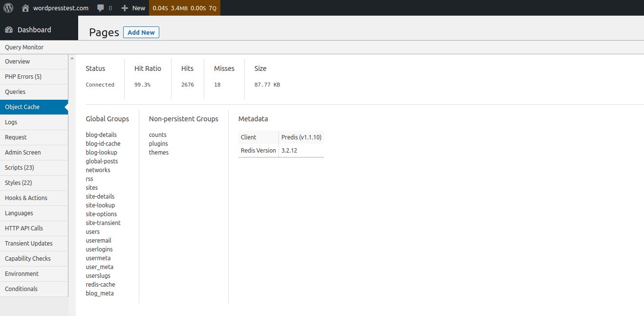Viewport: 644px width, 316px height.
Task: Open the Query Monitor performance stats badge
Action: pos(185,7)
